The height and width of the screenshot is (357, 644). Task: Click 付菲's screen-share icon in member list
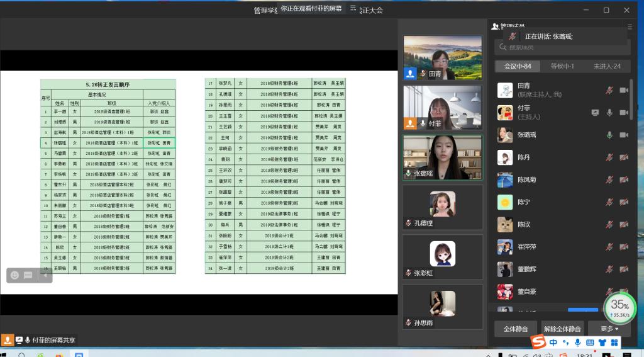pyautogui.click(x=595, y=113)
